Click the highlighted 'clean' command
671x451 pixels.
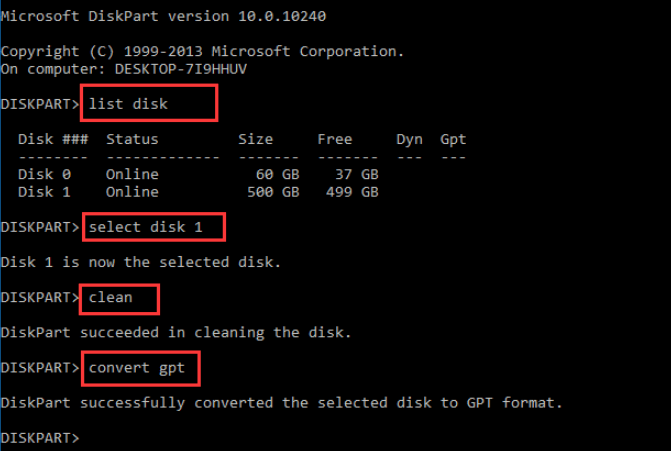pos(110,297)
